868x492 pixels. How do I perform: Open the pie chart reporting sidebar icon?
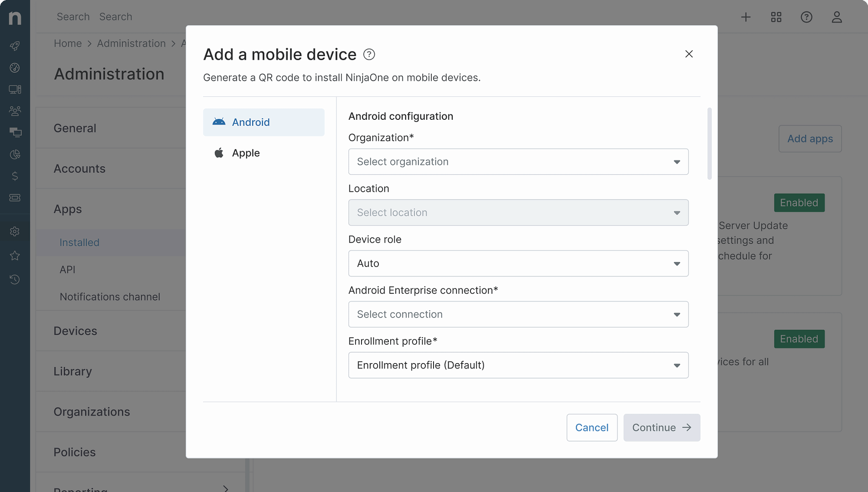15,154
